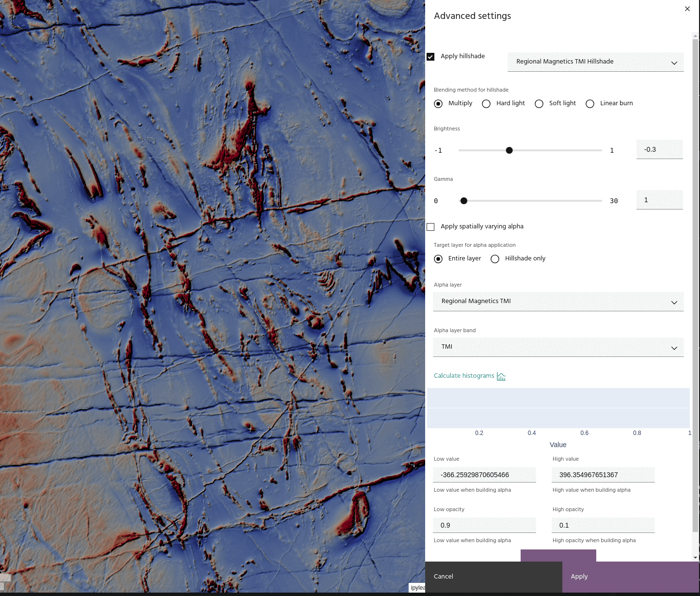Select the Hard light blending method
The width and height of the screenshot is (700, 596).
(x=486, y=104)
